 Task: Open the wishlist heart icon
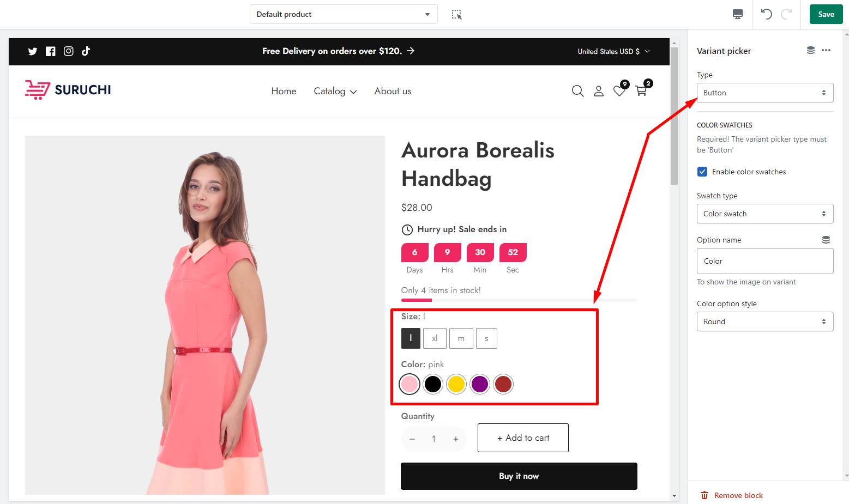point(619,91)
